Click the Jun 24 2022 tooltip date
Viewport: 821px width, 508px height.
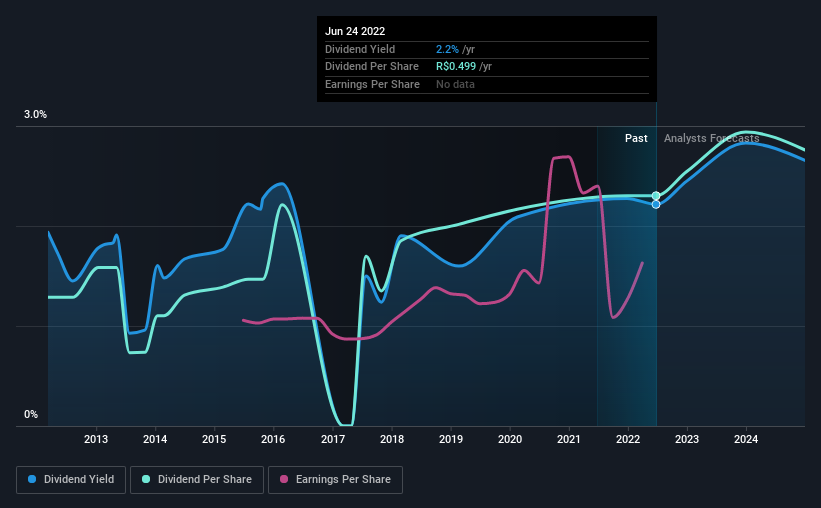pyautogui.click(x=355, y=31)
